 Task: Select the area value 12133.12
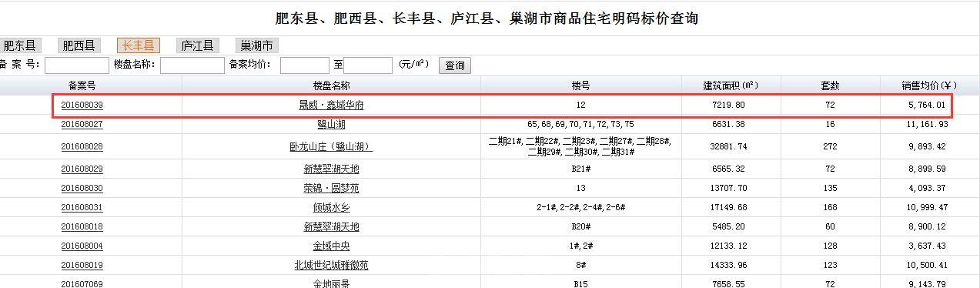730,246
